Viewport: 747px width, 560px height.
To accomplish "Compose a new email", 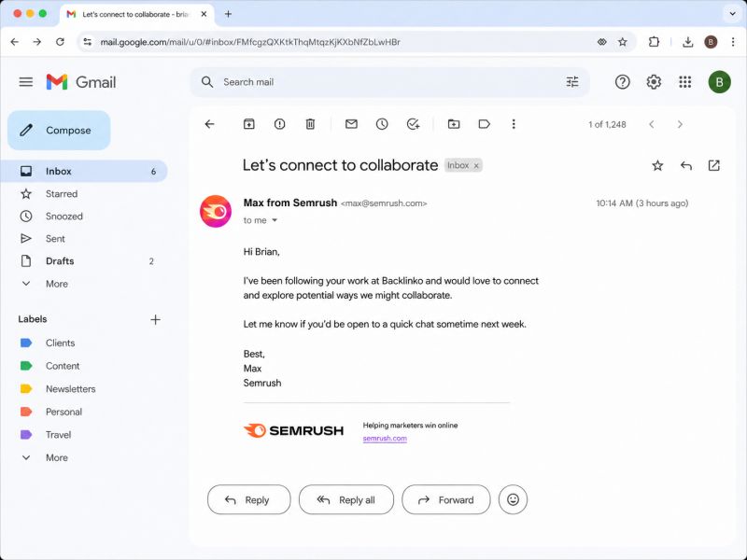I will [x=59, y=130].
